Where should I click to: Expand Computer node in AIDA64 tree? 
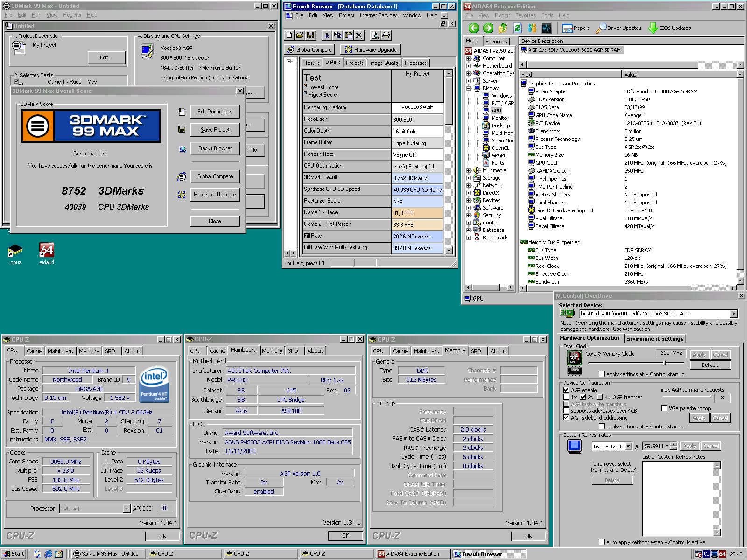468,58
